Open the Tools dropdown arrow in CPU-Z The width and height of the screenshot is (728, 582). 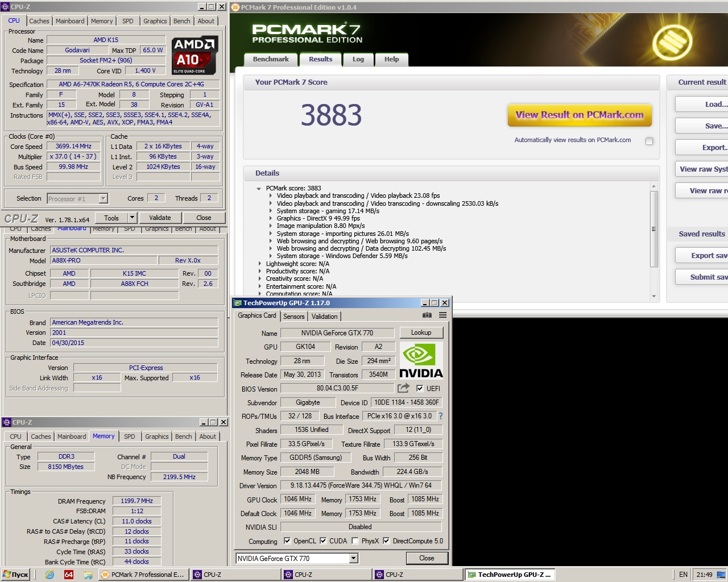coord(132,218)
